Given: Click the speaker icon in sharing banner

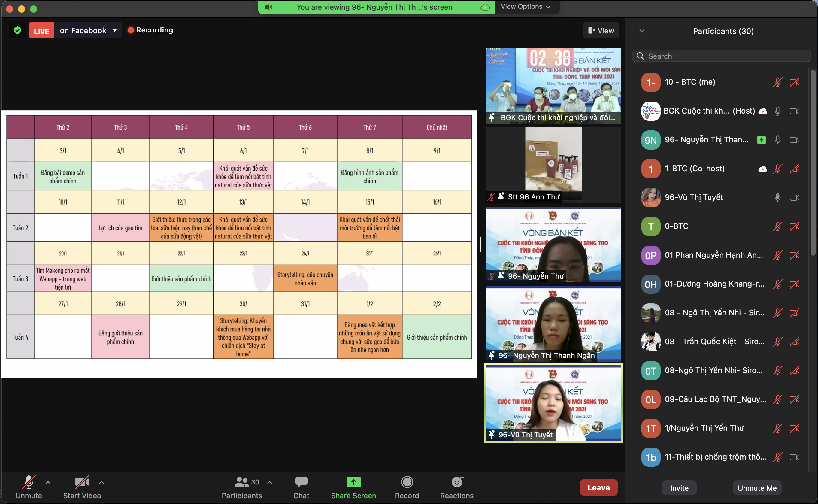Looking at the screenshot, I should click(x=268, y=7).
